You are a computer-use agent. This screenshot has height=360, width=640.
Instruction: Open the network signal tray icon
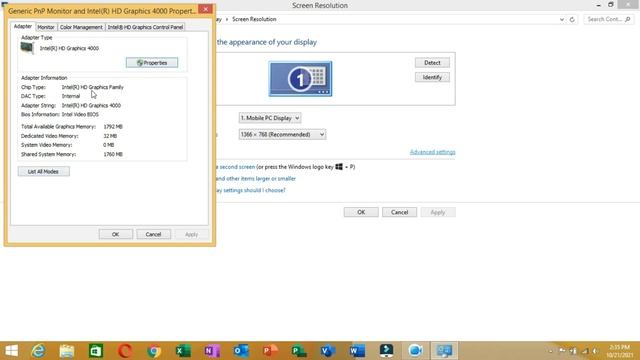click(585, 351)
